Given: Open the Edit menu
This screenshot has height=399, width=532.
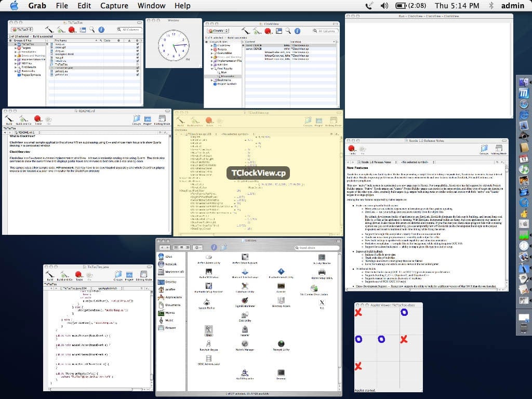Looking at the screenshot, I should 84,6.
